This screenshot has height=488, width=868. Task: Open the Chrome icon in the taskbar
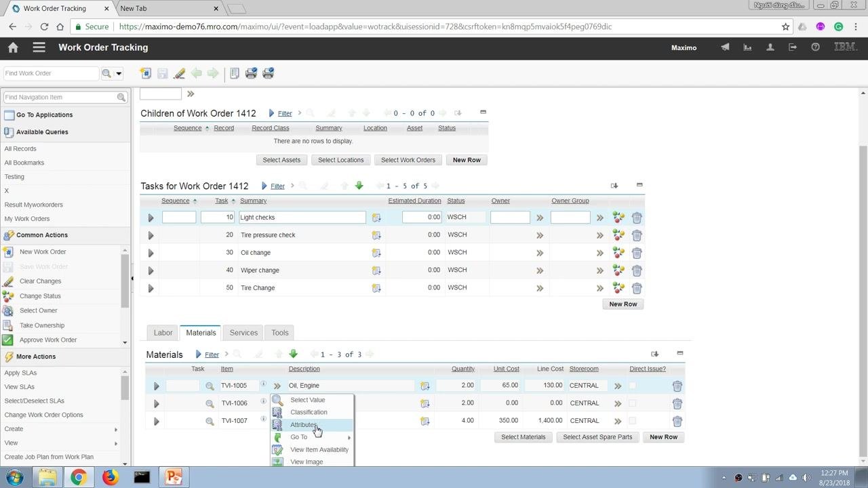point(78,477)
